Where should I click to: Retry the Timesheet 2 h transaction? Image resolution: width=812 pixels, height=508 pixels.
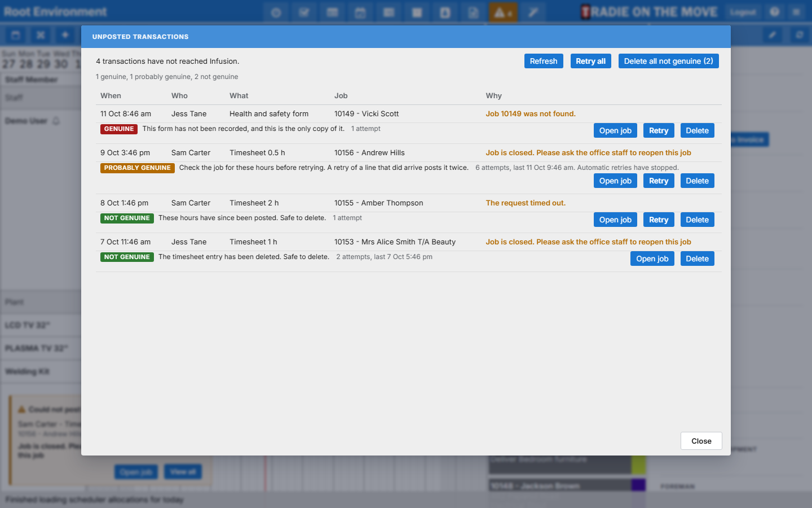tap(659, 220)
